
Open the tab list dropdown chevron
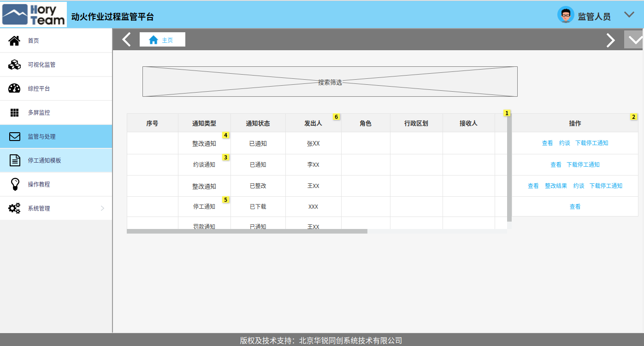click(635, 40)
